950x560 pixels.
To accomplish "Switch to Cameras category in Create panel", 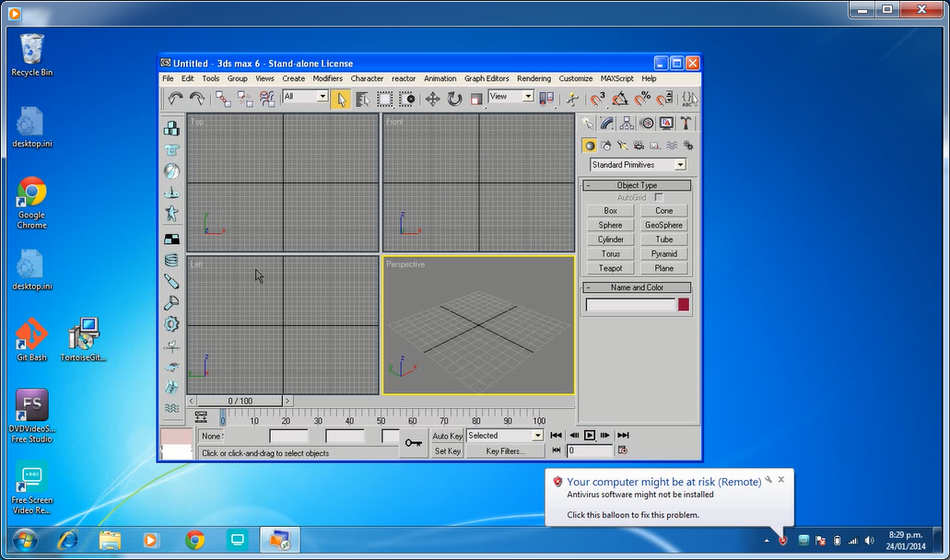I will 639,146.
